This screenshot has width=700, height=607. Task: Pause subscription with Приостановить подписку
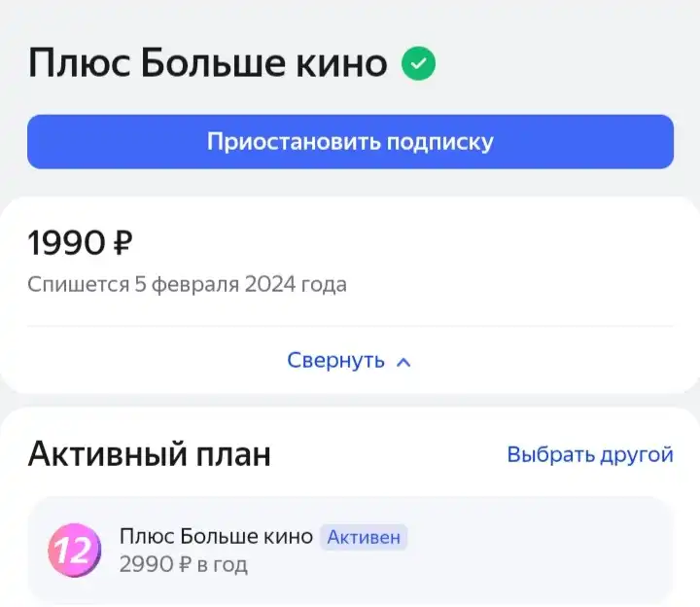(x=350, y=142)
